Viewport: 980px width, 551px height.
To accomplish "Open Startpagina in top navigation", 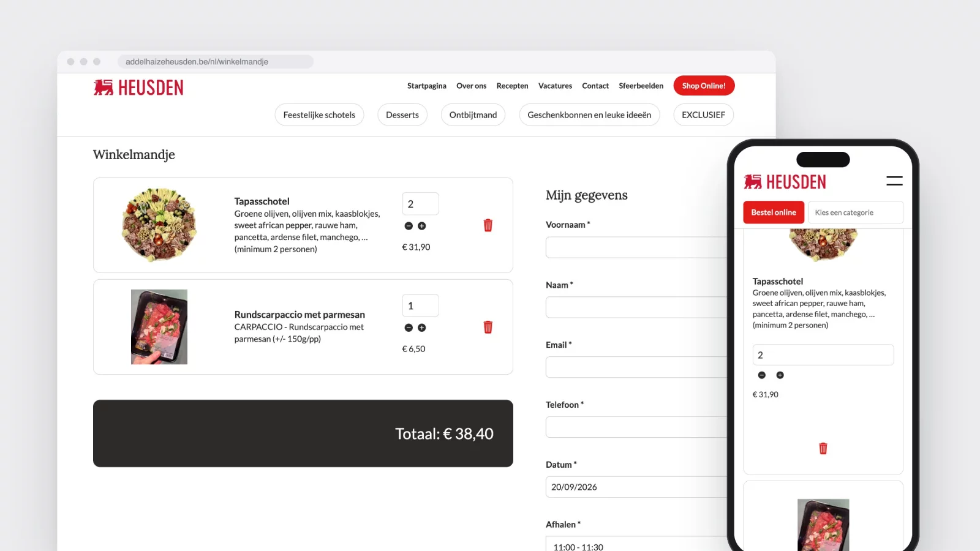I will (427, 86).
